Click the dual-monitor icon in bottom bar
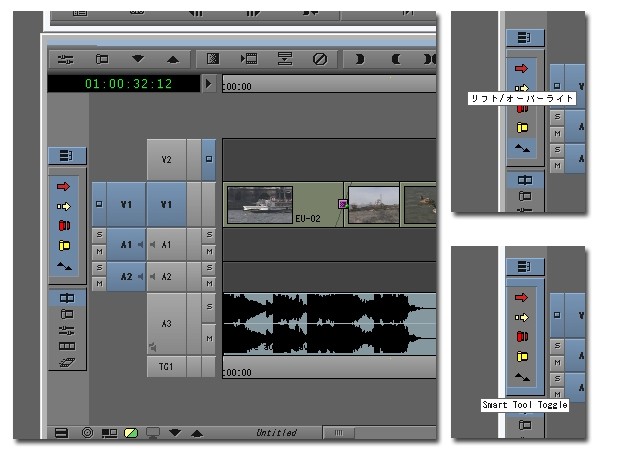Screen dimensions: 625x469 pyautogui.click(x=109, y=433)
